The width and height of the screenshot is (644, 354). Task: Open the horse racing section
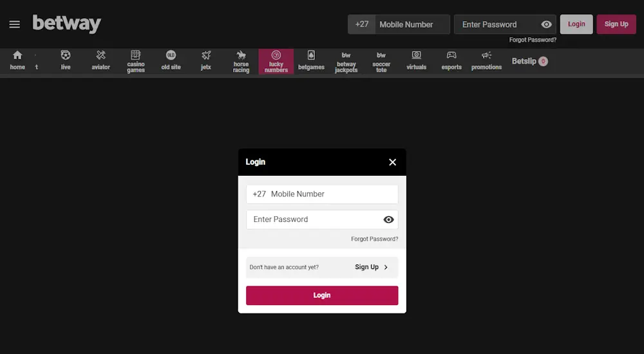click(241, 56)
